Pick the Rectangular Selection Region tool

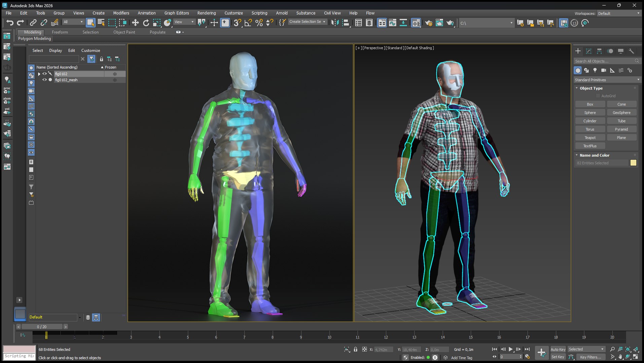112,23
